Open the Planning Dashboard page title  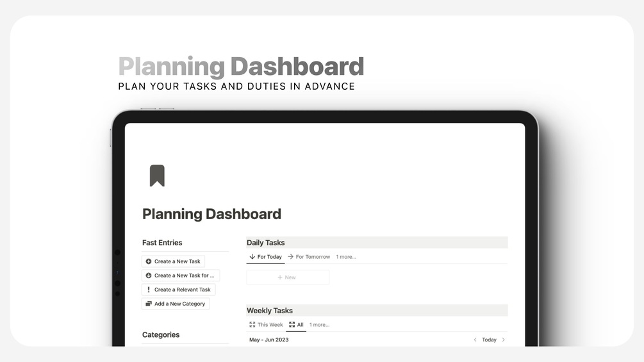pyautogui.click(x=211, y=214)
